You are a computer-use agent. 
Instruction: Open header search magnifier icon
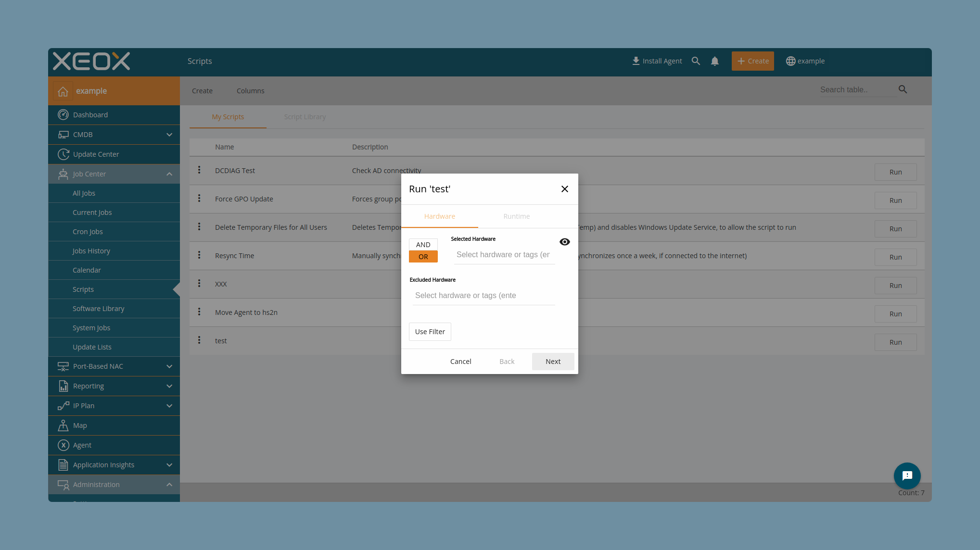[696, 61]
